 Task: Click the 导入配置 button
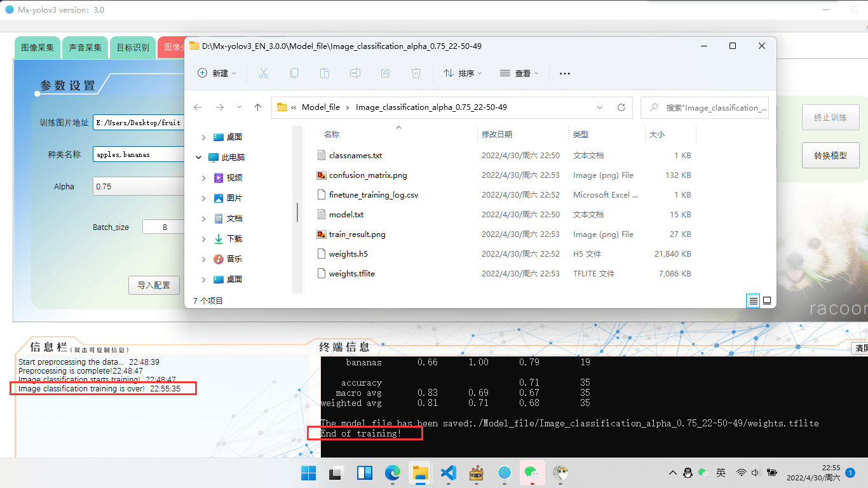coord(154,285)
